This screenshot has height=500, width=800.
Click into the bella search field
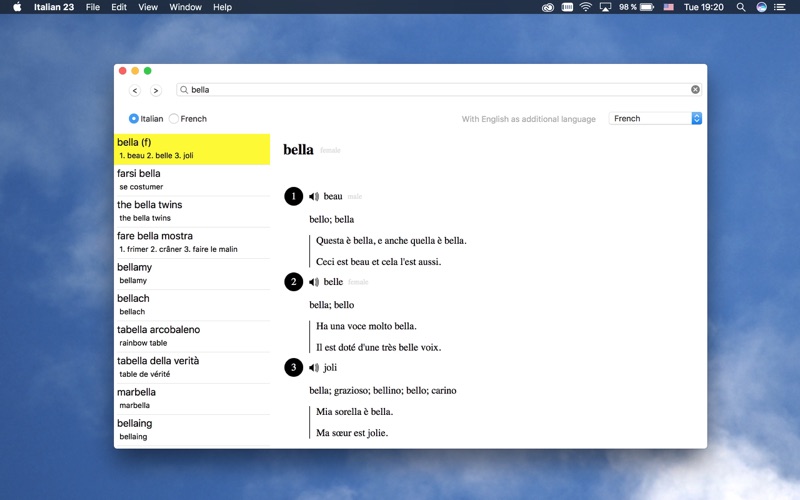439,90
